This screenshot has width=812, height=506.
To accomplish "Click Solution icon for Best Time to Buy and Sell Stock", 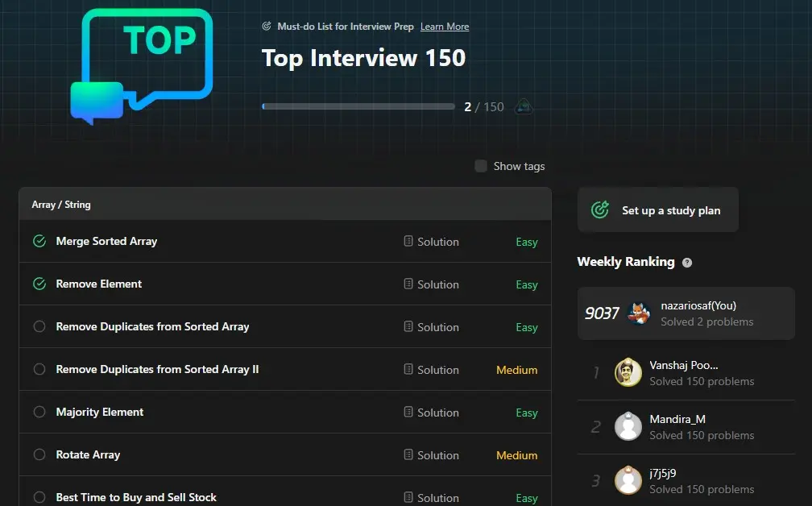I will [408, 497].
